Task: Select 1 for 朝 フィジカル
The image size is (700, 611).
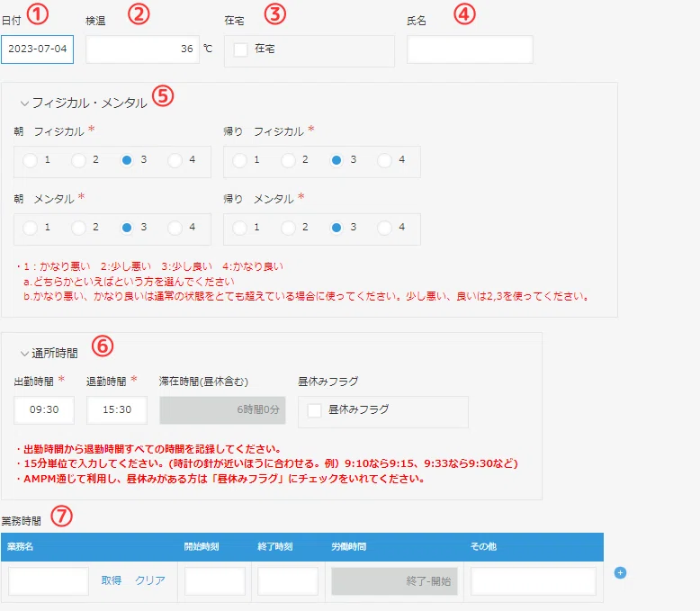Action: [x=30, y=160]
